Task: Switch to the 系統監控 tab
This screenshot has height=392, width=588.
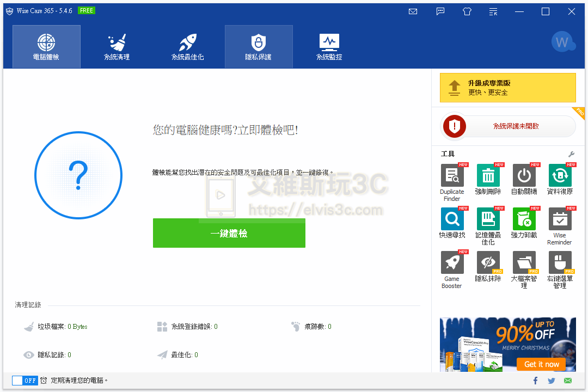Action: click(329, 46)
